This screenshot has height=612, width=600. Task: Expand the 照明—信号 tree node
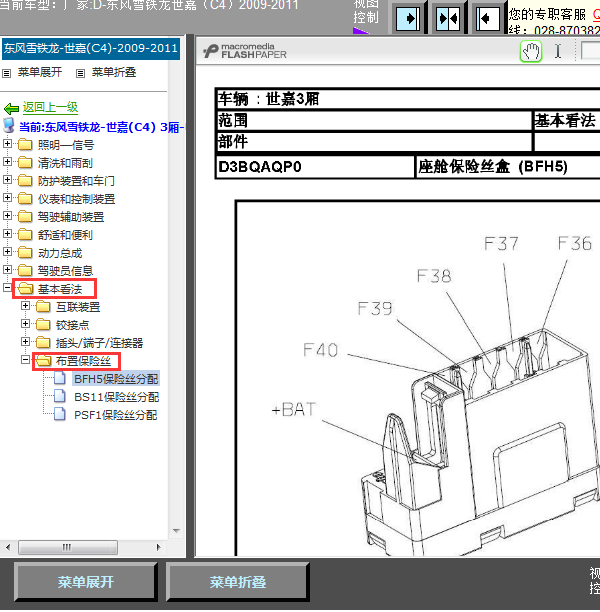(x=7, y=144)
